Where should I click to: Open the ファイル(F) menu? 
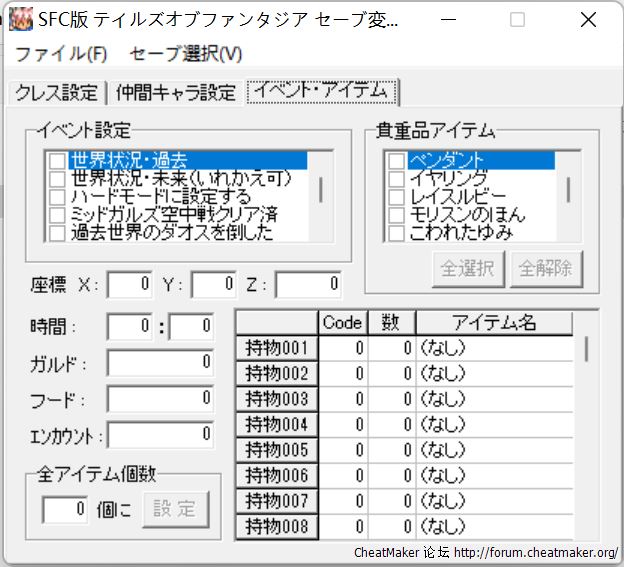[x=61, y=54]
